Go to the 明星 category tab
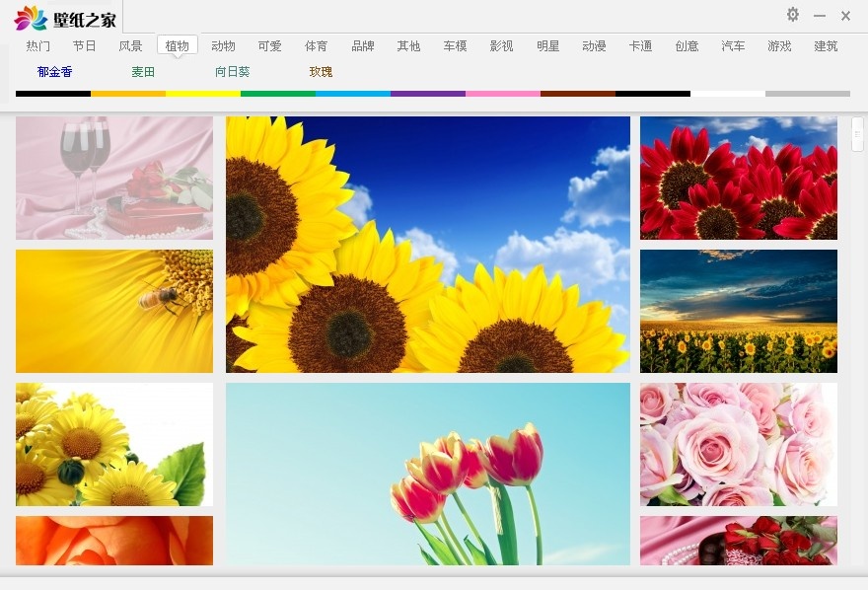868x590 pixels. (548, 46)
